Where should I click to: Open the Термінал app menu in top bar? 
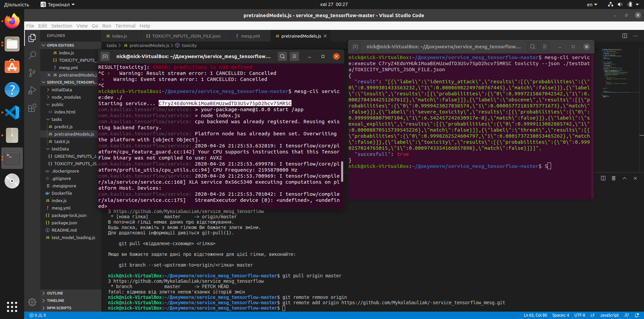pos(57,4)
